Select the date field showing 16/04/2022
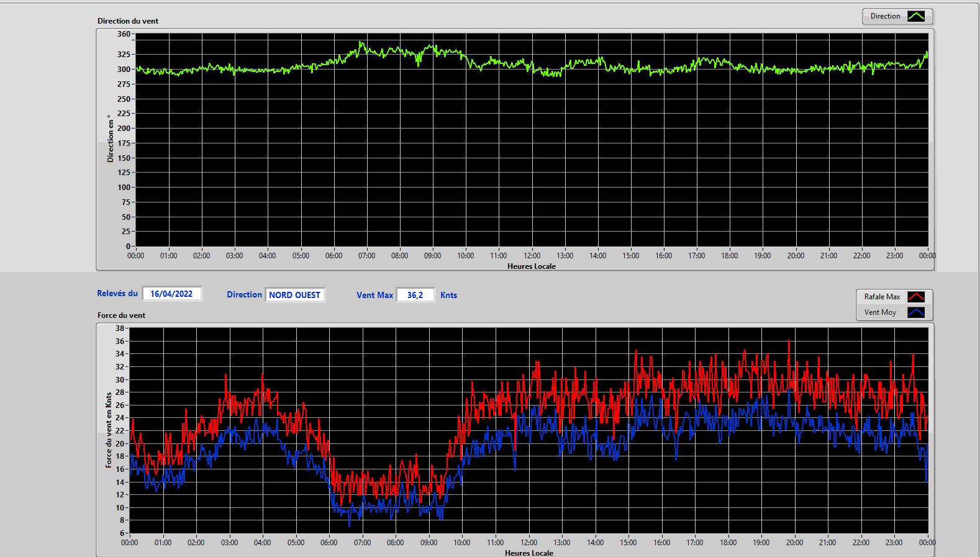The image size is (980, 557). tap(171, 294)
